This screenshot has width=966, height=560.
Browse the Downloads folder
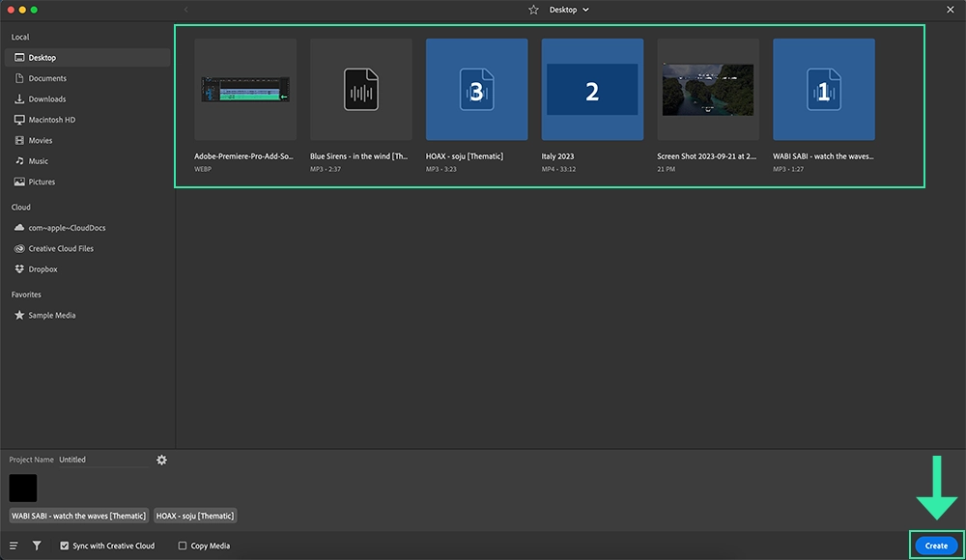(x=45, y=98)
